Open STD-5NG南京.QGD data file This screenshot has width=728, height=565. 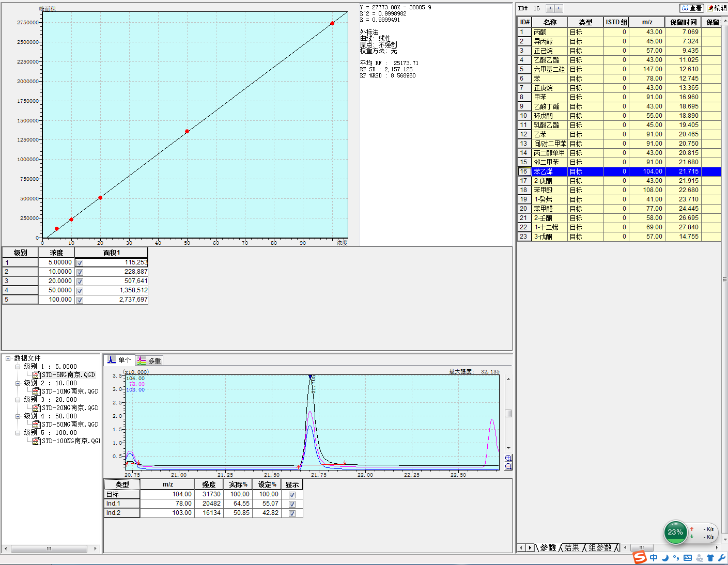[64, 375]
